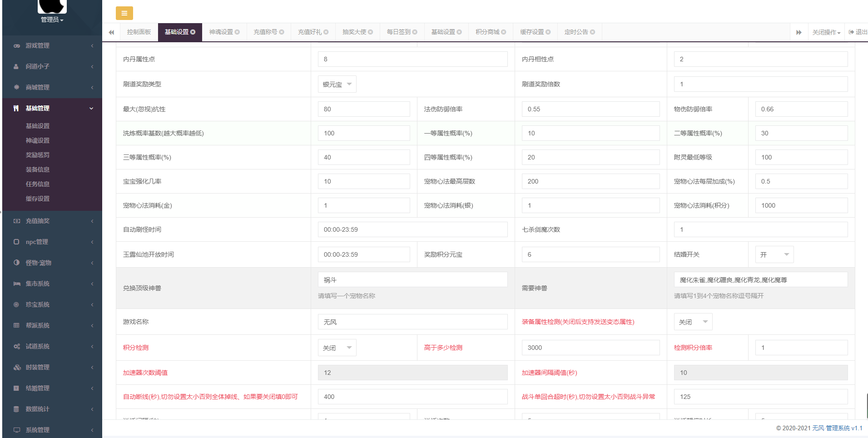Switch to the 神魂设置 tab
Screen dimensions: 868x438
click(x=221, y=32)
